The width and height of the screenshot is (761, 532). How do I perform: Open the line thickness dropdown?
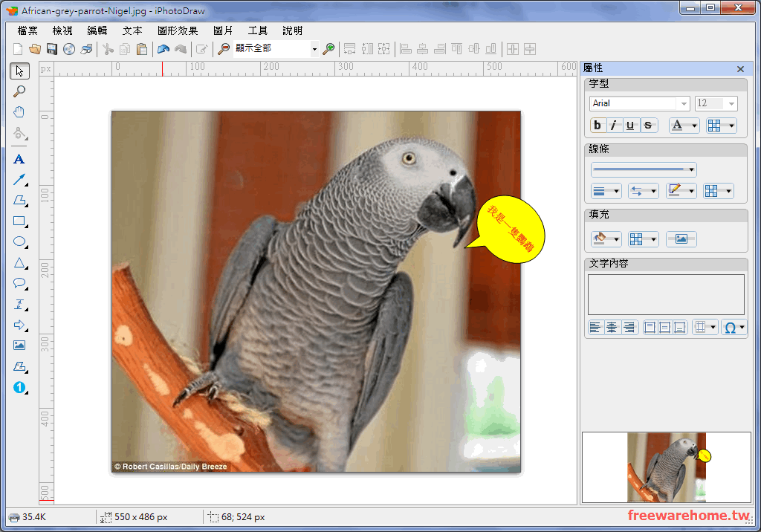click(x=606, y=191)
